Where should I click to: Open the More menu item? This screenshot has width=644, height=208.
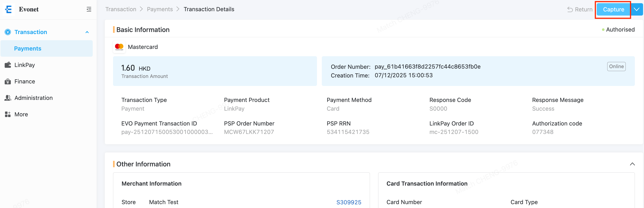click(x=47, y=114)
